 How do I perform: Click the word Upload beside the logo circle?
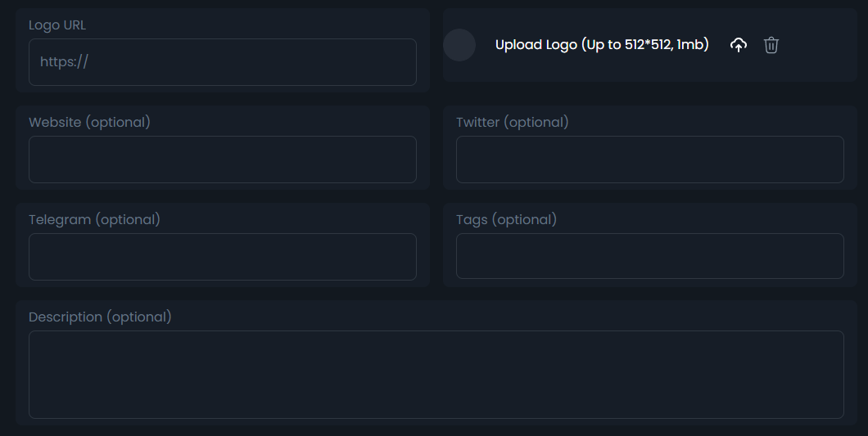518,45
